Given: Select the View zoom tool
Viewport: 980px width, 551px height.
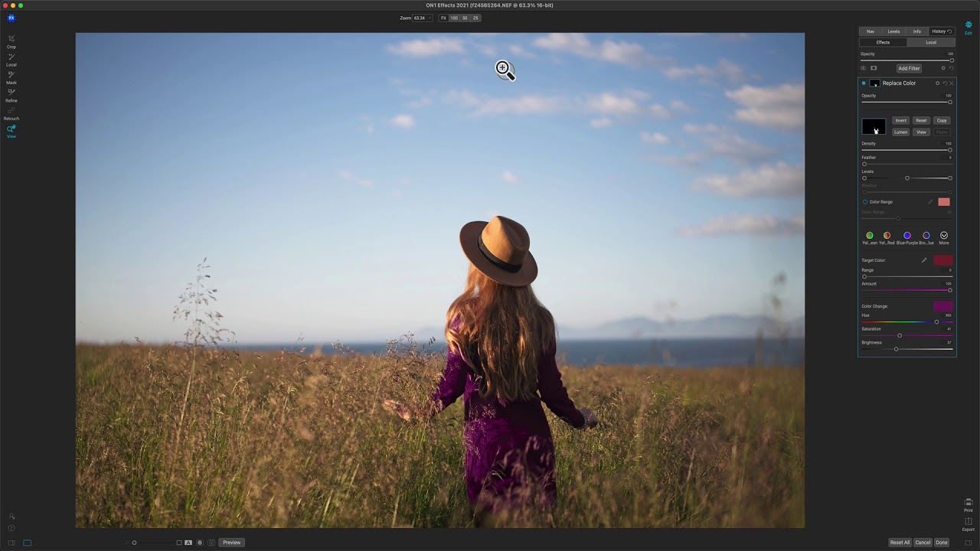Looking at the screenshot, I should click(x=11, y=131).
